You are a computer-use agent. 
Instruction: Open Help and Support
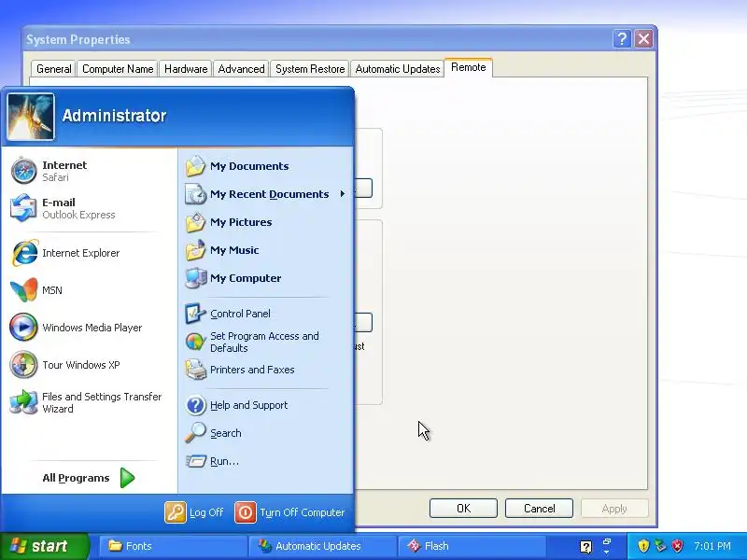tap(265, 405)
